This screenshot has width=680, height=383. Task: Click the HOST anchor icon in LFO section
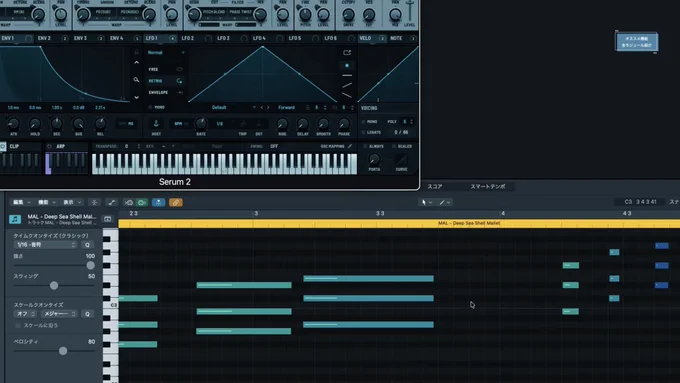156,124
